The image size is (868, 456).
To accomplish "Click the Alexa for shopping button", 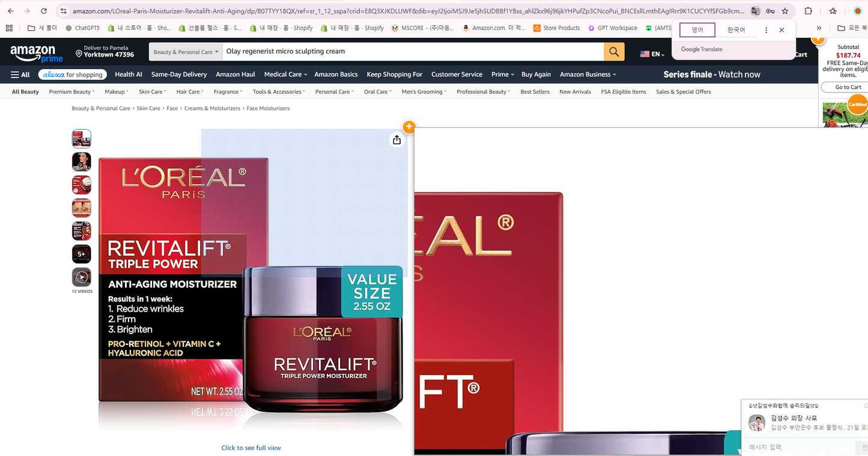I will [x=73, y=74].
